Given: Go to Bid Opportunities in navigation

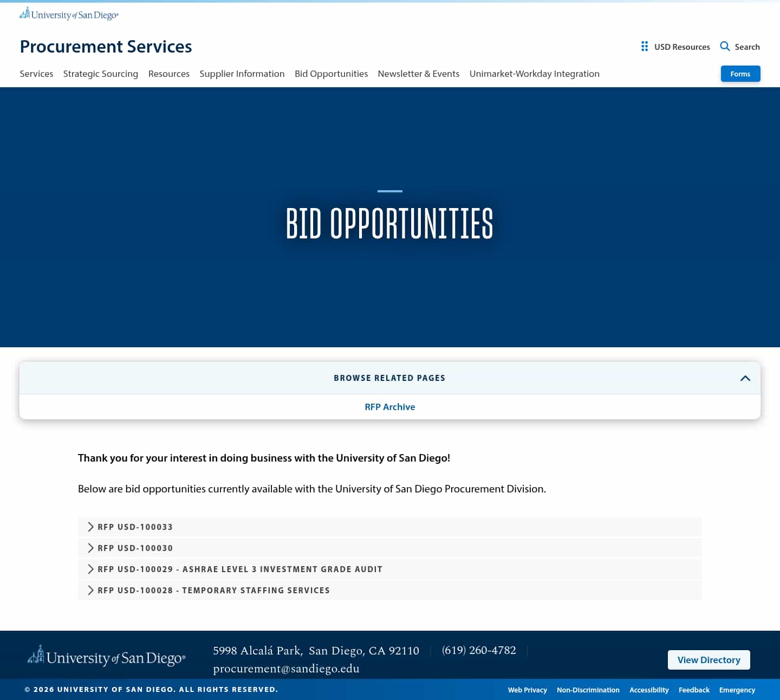Looking at the screenshot, I should [x=331, y=74].
